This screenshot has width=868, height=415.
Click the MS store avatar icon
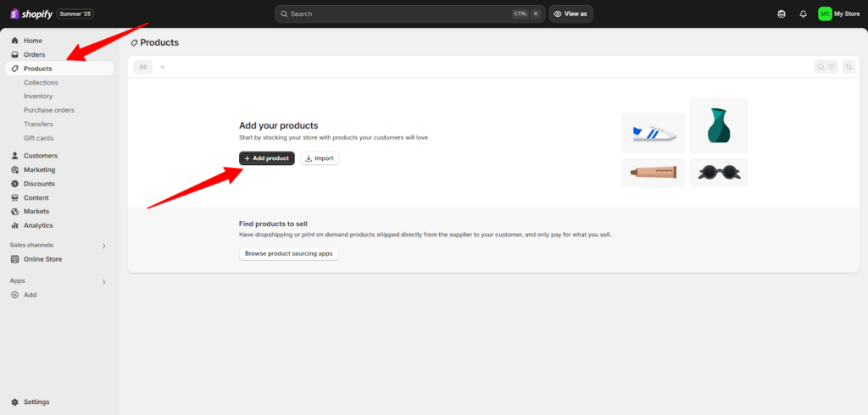(825, 14)
